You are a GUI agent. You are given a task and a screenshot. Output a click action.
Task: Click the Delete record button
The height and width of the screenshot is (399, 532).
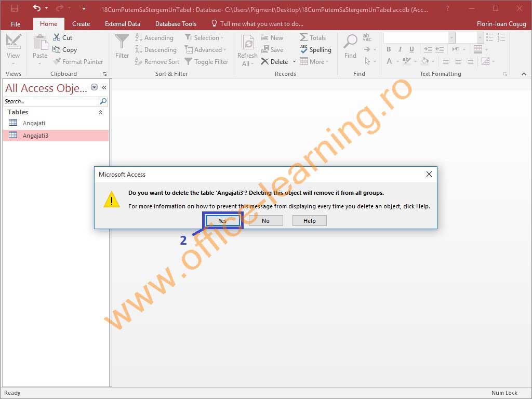click(x=274, y=61)
